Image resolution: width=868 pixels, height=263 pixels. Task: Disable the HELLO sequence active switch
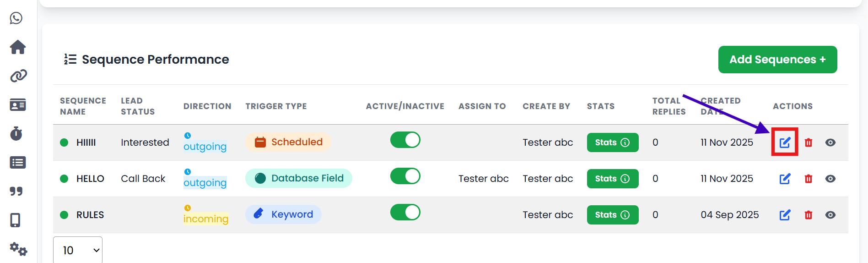click(x=405, y=176)
